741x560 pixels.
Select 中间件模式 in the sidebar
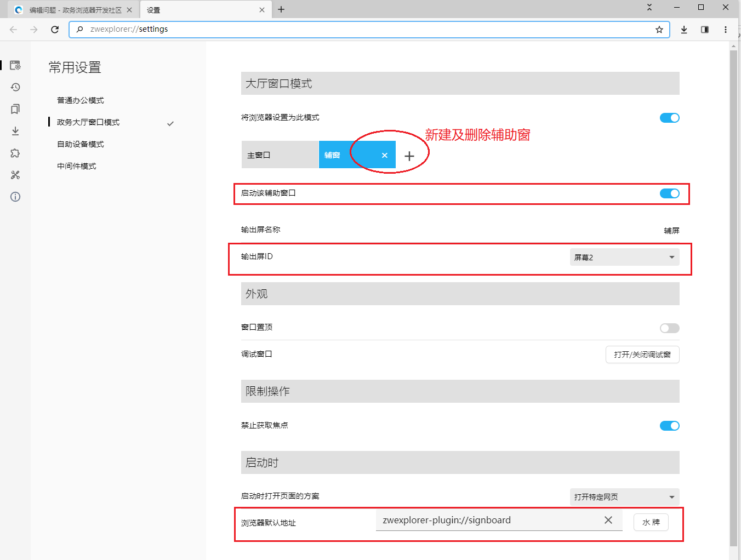click(77, 166)
